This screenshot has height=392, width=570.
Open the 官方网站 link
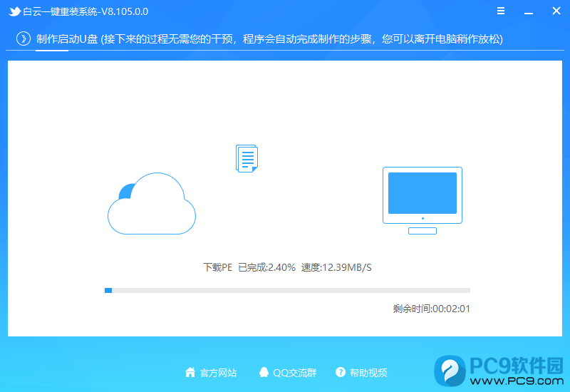pyautogui.click(x=218, y=373)
